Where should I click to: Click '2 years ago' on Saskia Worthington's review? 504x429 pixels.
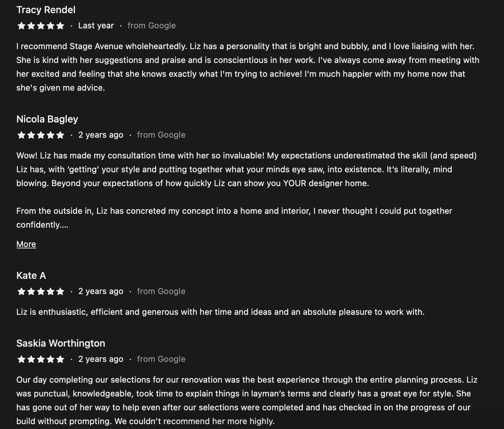tap(101, 359)
